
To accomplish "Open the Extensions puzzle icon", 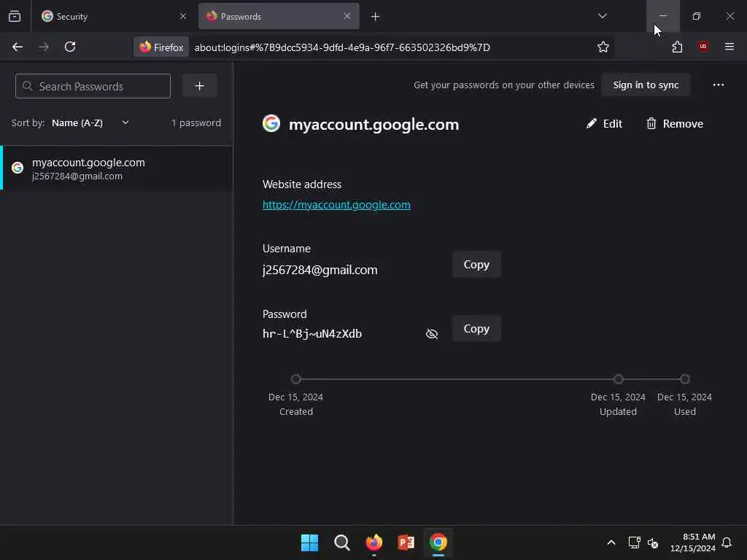I will click(x=677, y=47).
